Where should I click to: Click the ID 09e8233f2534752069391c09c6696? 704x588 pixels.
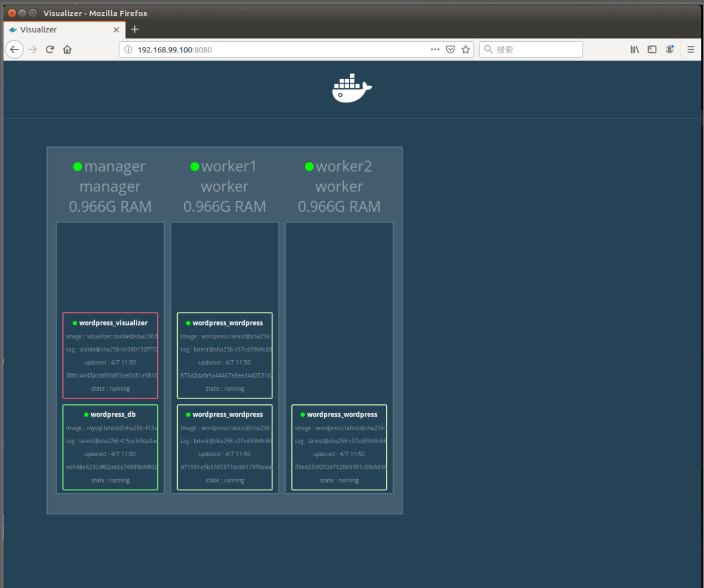pos(341,467)
